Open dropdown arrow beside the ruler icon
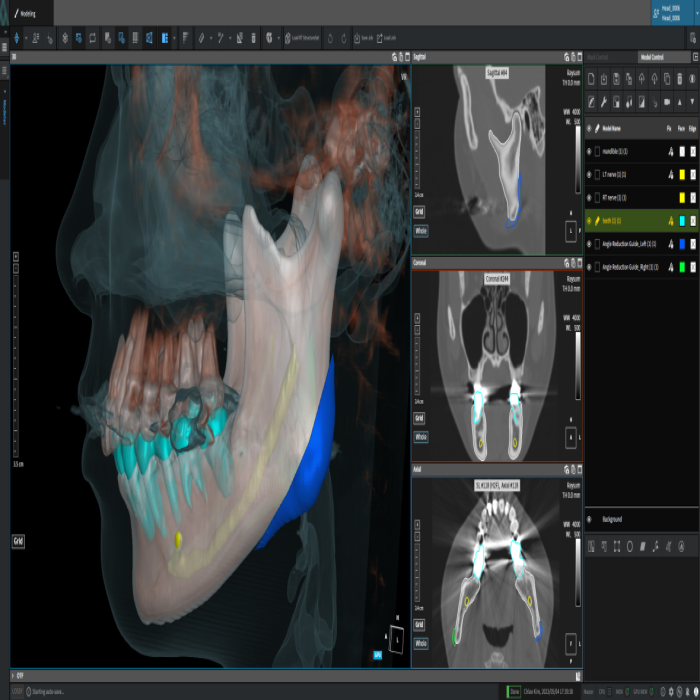 (x=211, y=38)
